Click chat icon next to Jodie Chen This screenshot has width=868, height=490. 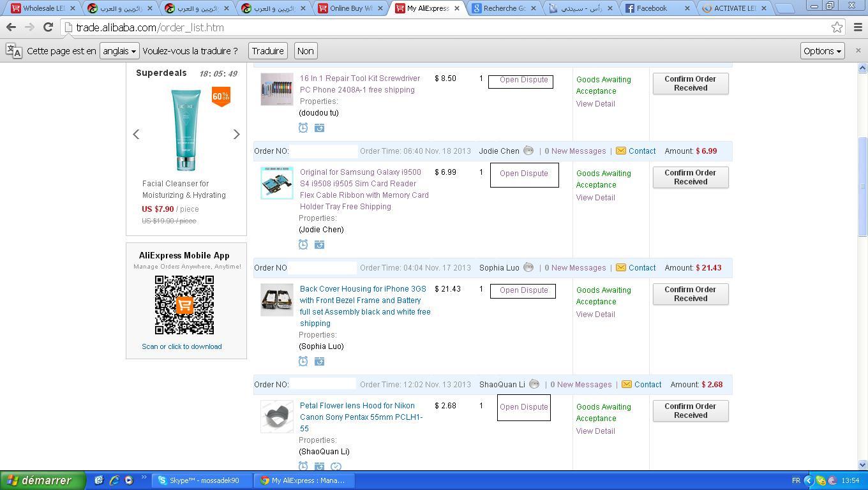[x=528, y=151]
